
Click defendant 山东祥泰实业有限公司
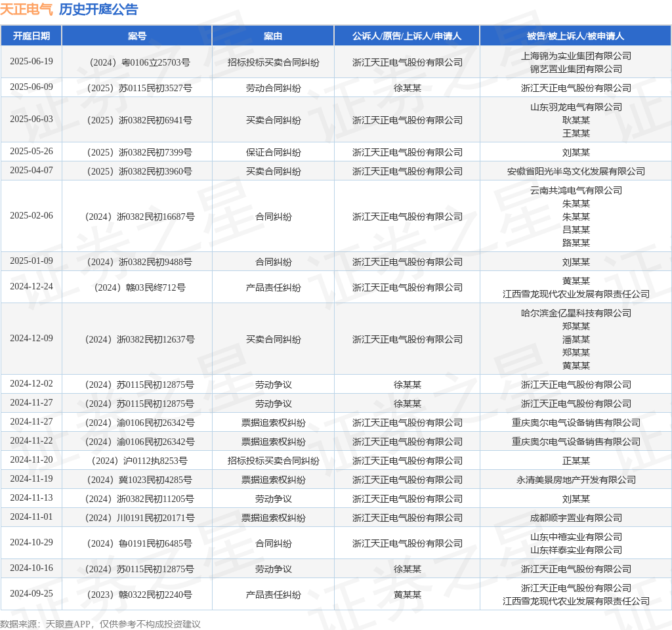[x=576, y=550]
